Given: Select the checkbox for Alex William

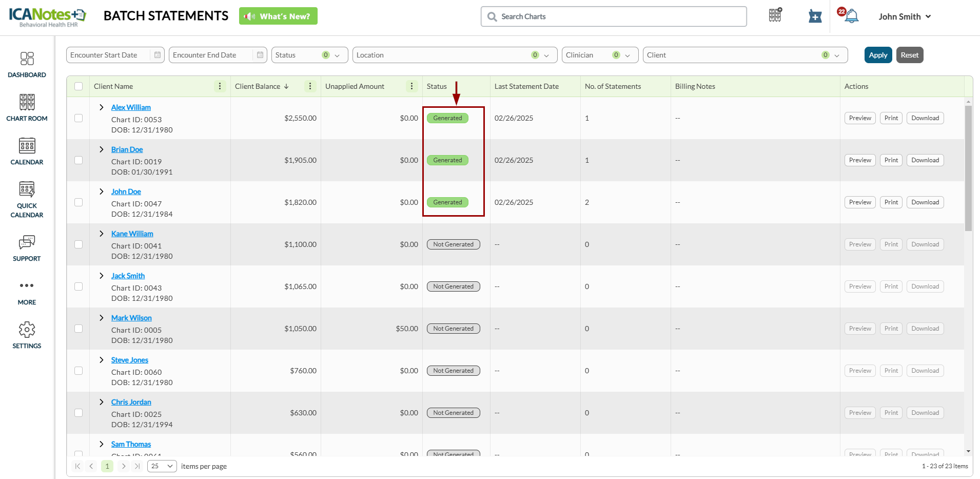Looking at the screenshot, I should (x=79, y=118).
